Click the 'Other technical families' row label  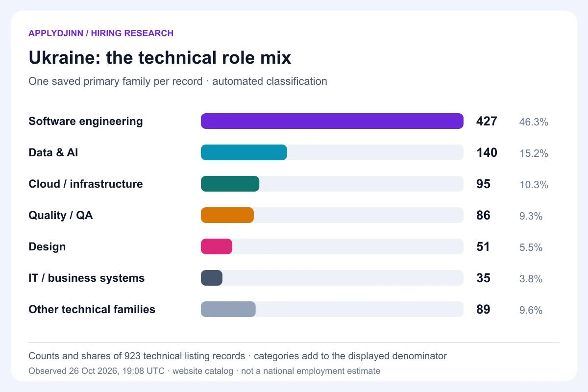(92, 309)
